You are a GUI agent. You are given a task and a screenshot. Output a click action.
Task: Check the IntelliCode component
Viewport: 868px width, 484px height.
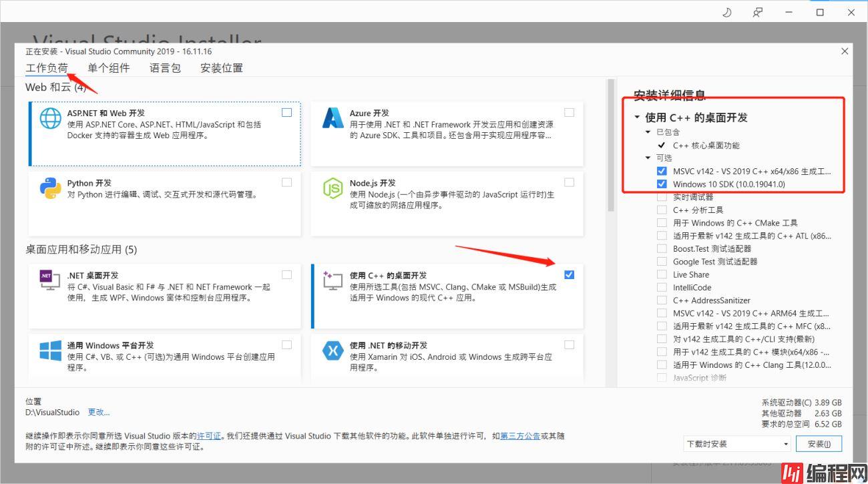662,288
